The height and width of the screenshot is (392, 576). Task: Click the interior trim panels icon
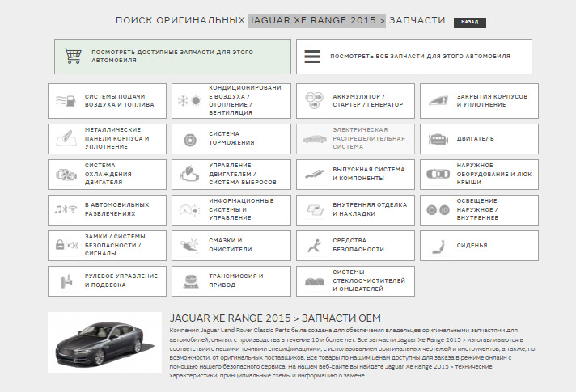point(315,210)
